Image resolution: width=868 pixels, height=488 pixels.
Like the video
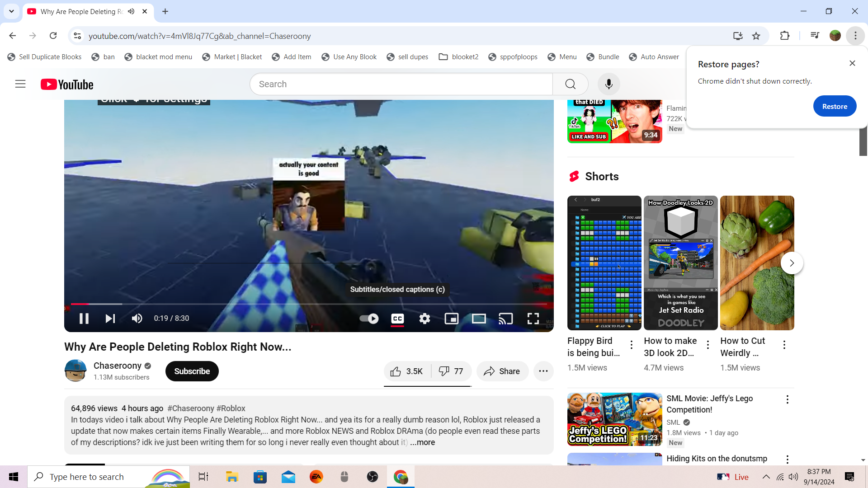[406, 371]
